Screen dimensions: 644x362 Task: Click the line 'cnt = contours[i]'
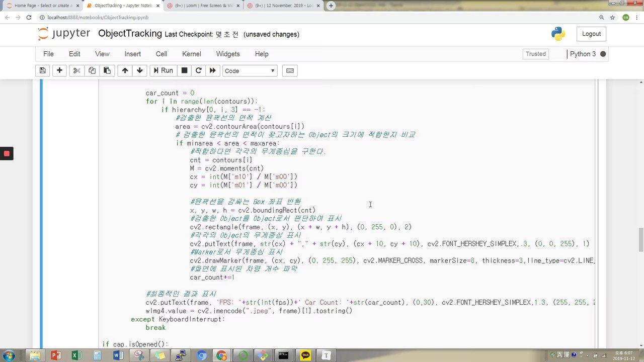pos(221,160)
